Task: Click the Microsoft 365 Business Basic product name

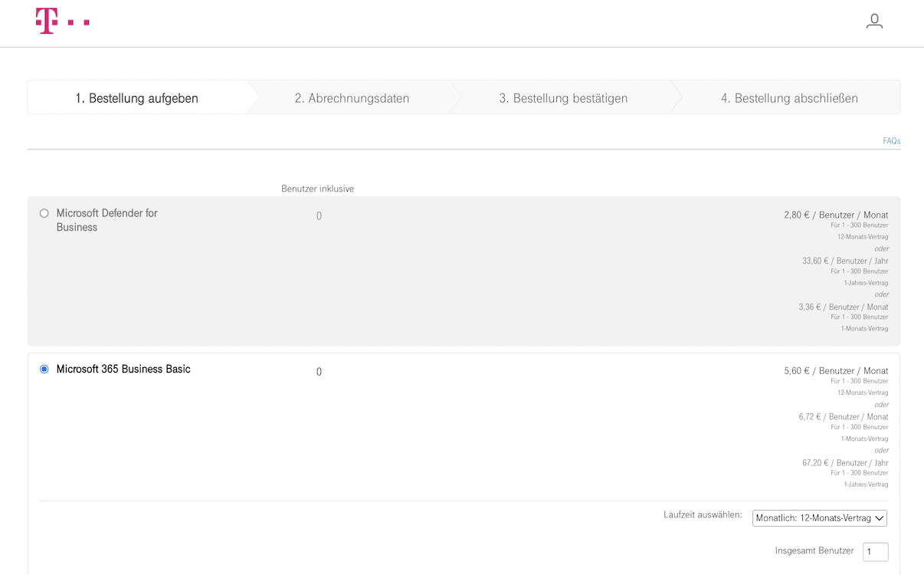Action: [123, 369]
